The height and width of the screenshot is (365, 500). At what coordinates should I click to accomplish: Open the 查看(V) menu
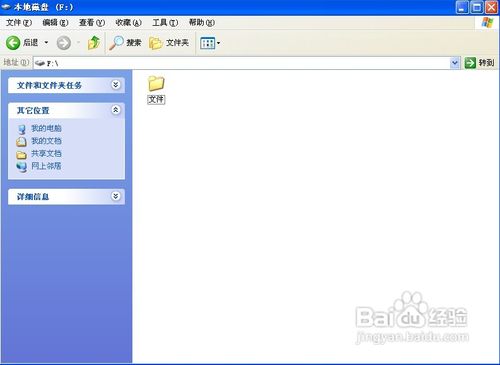coord(92,23)
